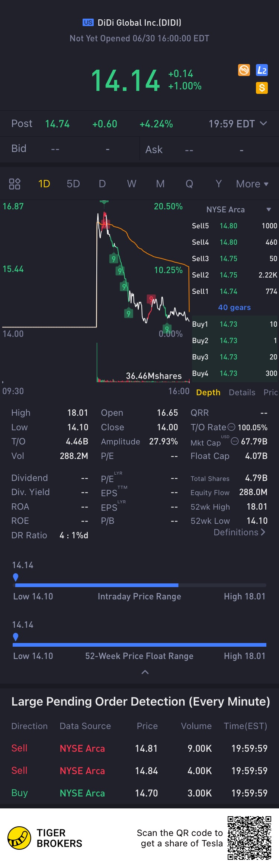
Task: Tap the 40 gears depth setting
Action: (x=234, y=307)
